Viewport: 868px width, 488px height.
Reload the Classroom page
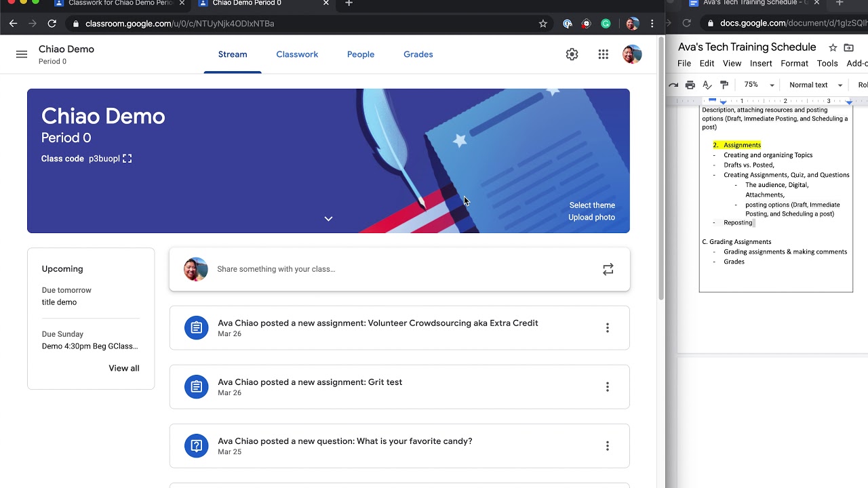[x=52, y=24]
